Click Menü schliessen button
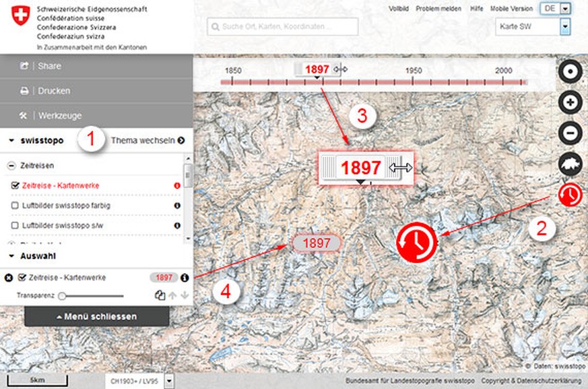Image resolution: width=588 pixels, height=389 pixels. [x=97, y=317]
